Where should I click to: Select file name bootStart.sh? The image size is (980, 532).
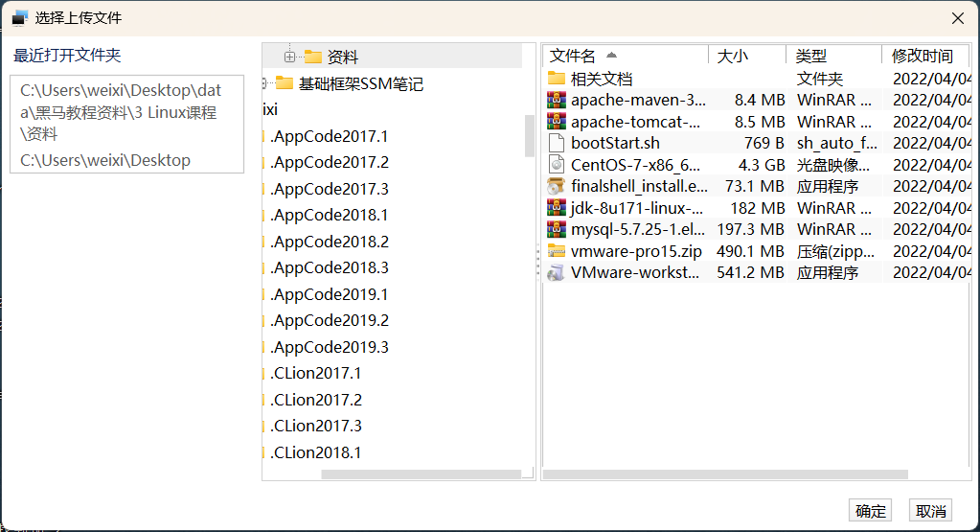coord(615,143)
